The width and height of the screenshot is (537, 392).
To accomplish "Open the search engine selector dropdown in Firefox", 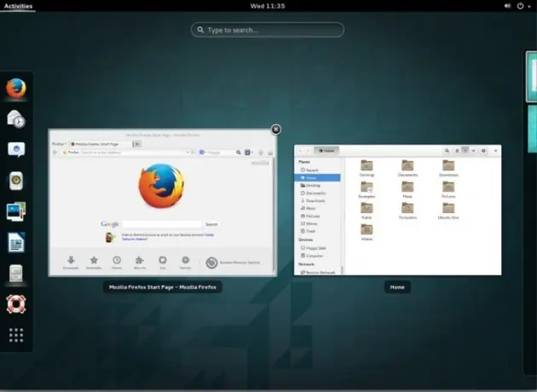I will tap(202, 153).
